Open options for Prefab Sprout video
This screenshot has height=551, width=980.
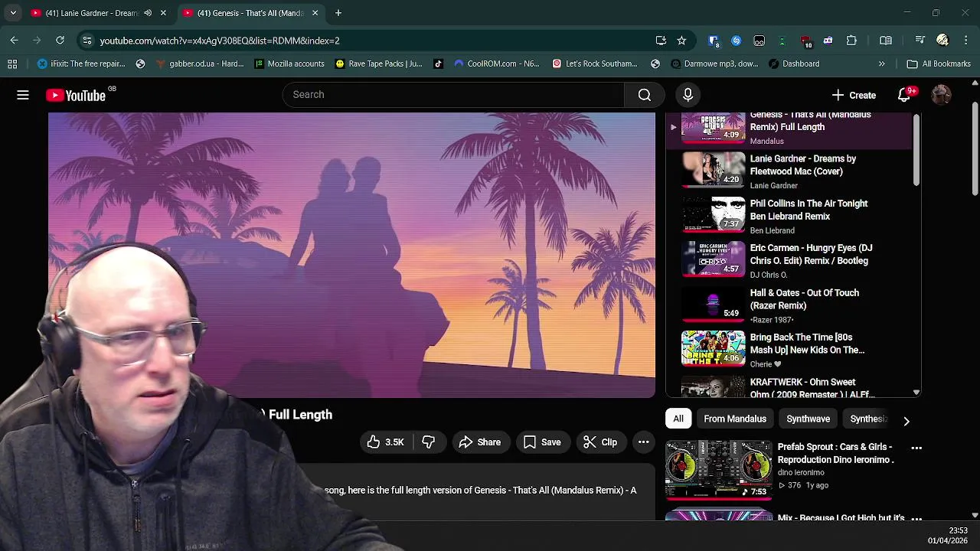916,448
